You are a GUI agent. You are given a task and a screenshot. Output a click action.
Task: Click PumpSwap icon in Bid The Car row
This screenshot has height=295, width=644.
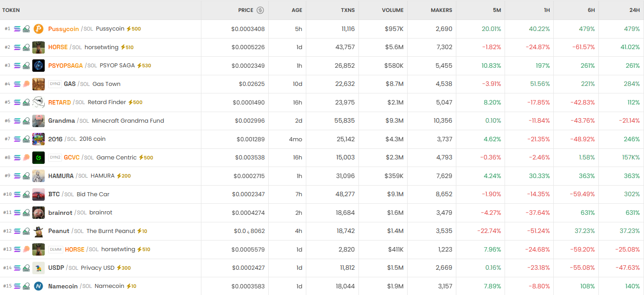[26, 194]
